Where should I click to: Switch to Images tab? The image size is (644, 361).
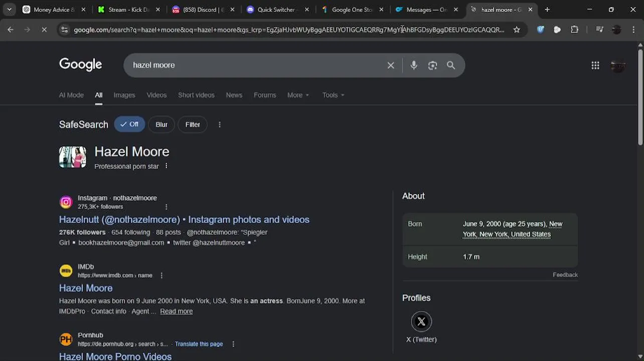pos(124,95)
